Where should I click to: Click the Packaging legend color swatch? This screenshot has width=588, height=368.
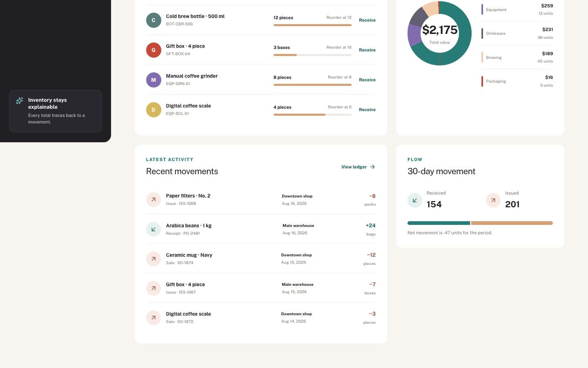pyautogui.click(x=482, y=81)
